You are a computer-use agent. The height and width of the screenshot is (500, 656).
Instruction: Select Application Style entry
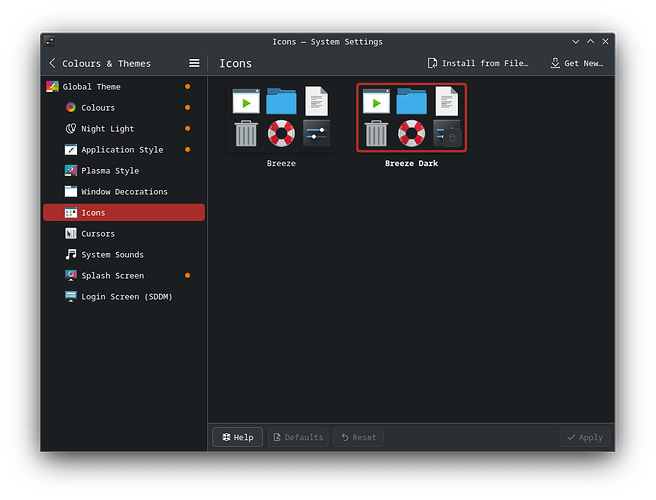(x=124, y=149)
